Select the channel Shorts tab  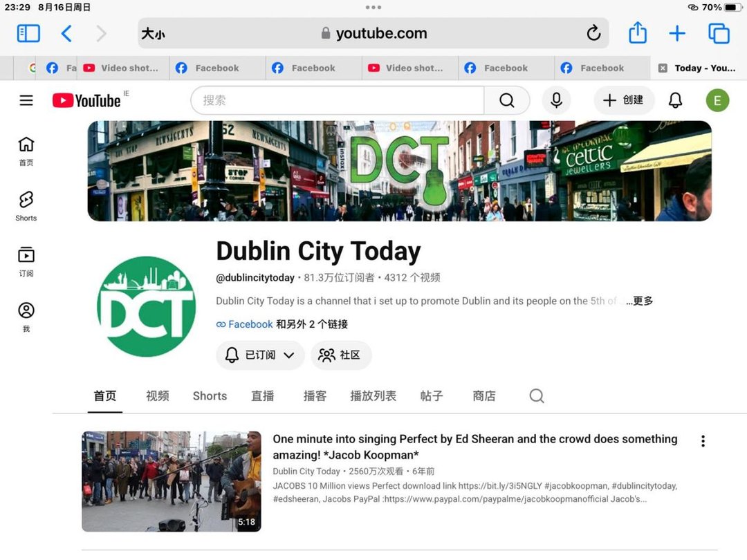[210, 396]
